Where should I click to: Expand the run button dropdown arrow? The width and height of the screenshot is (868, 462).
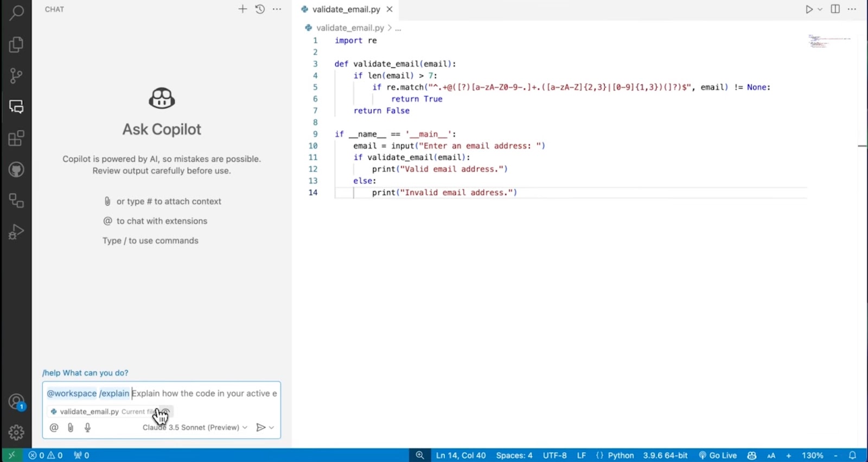coord(820,9)
